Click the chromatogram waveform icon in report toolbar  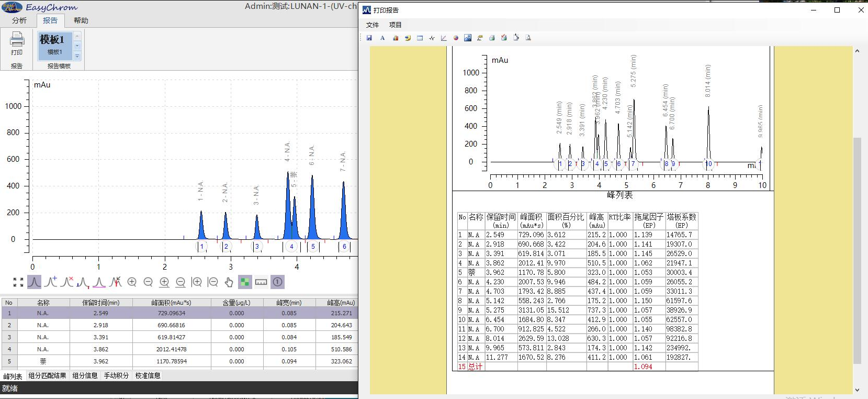click(x=432, y=38)
